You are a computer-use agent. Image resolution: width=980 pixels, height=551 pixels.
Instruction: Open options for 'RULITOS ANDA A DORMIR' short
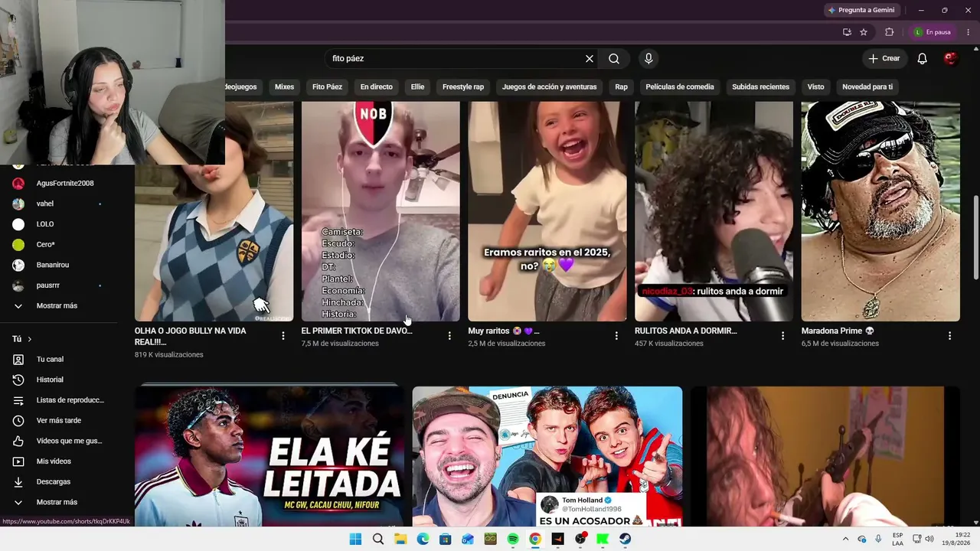[782, 336]
